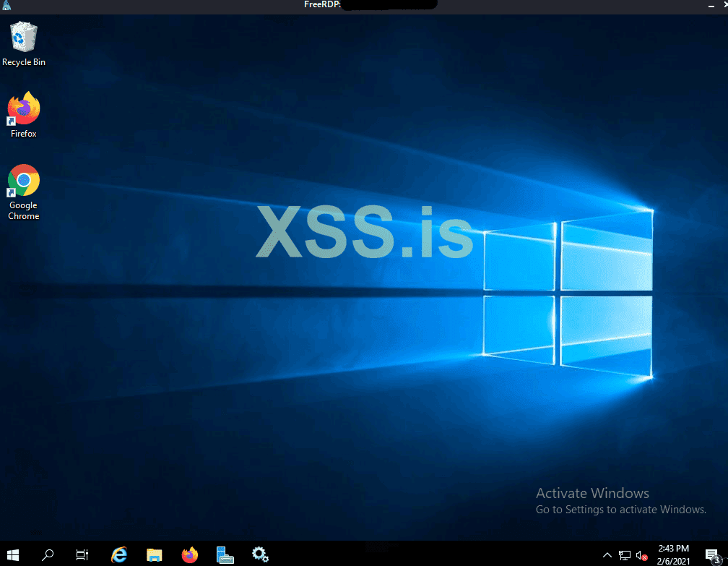Launch Internet Explorer from the taskbar
This screenshot has width=728, height=566.
point(119,555)
